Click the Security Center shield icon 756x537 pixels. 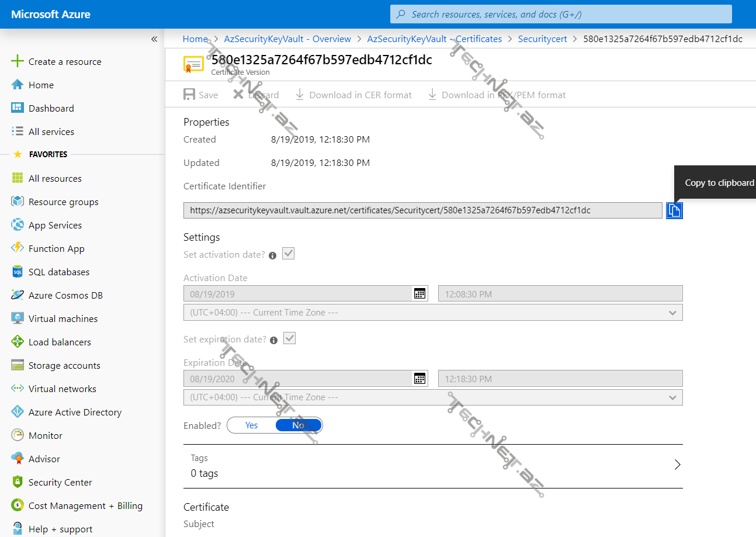pos(18,483)
